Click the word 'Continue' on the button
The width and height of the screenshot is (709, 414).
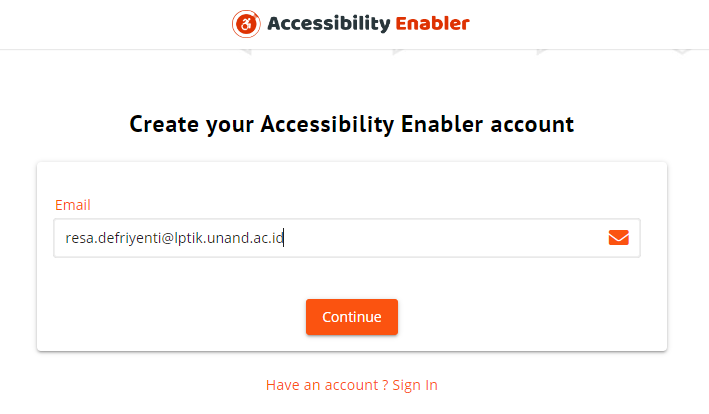pyautogui.click(x=352, y=317)
